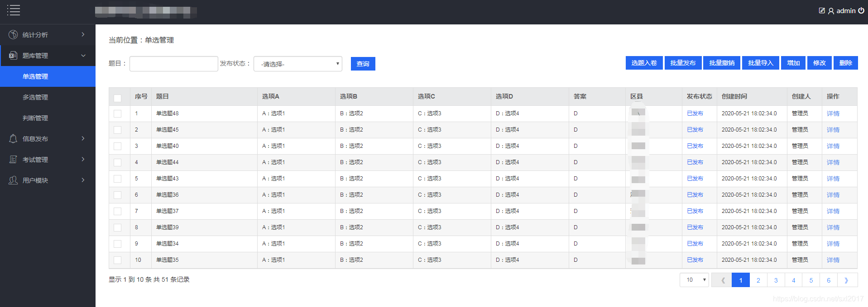
Task: Check the checkbox for row 单选题37
Action: point(118,211)
